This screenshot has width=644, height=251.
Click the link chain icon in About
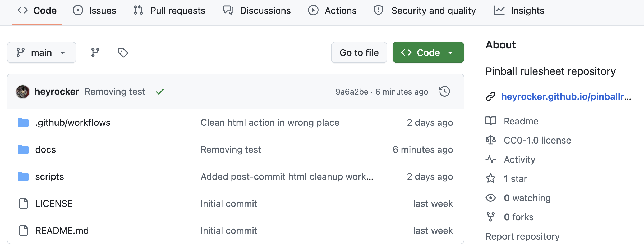(x=491, y=97)
